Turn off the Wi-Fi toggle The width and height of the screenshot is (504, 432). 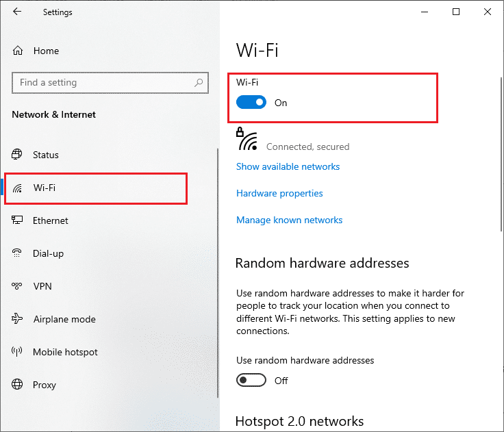click(x=251, y=103)
